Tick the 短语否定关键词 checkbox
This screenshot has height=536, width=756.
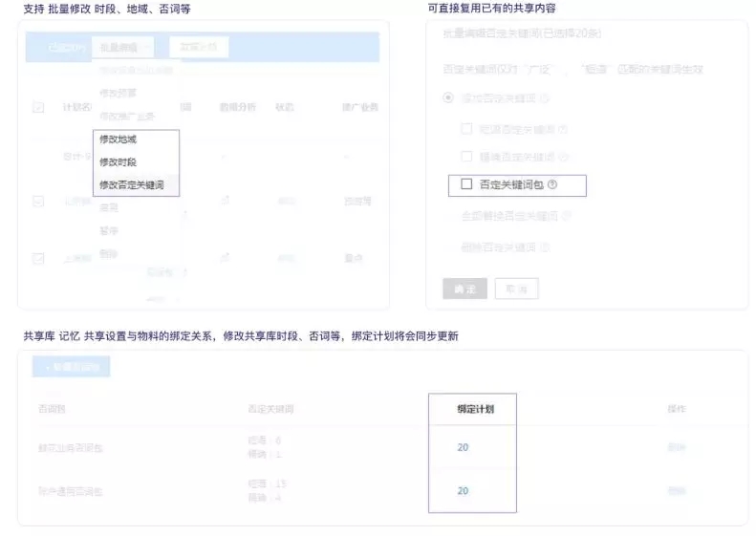click(466, 129)
